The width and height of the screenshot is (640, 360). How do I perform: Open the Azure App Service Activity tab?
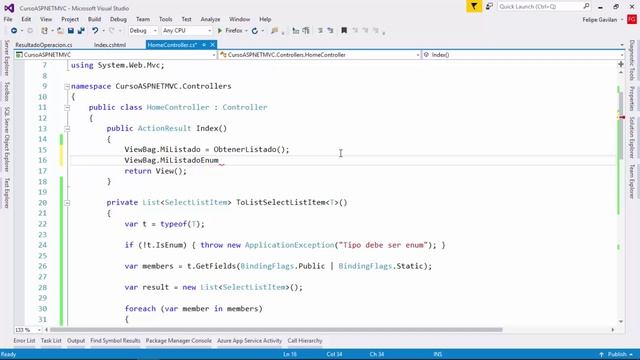coord(249,341)
